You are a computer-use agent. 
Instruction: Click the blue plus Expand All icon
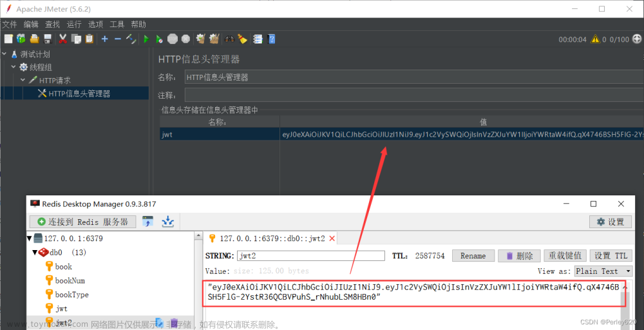tap(105, 39)
